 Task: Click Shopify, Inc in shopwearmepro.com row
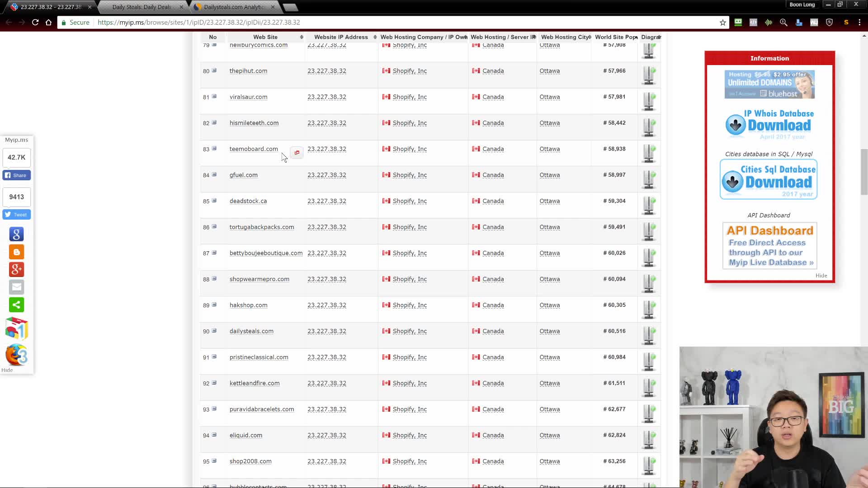tap(410, 279)
